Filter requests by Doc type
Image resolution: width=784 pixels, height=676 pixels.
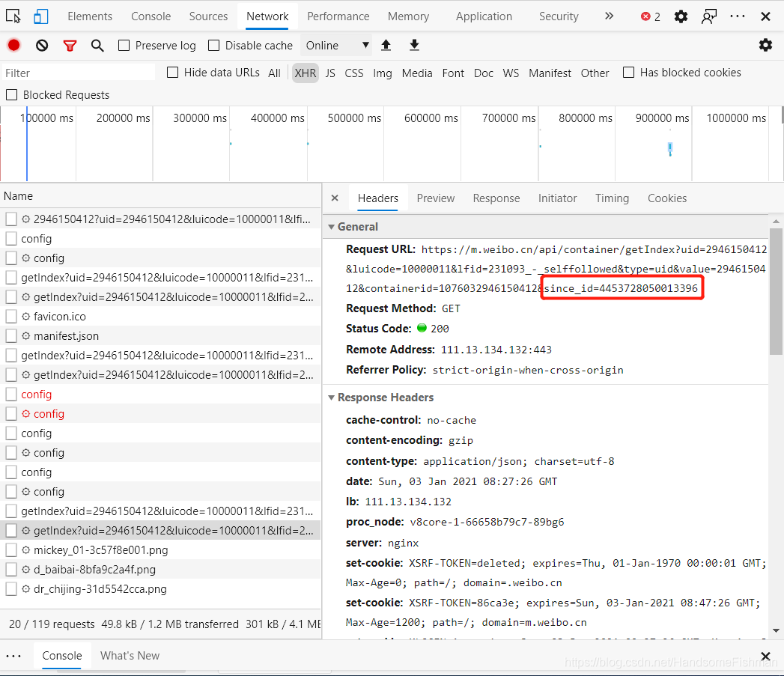[484, 73]
